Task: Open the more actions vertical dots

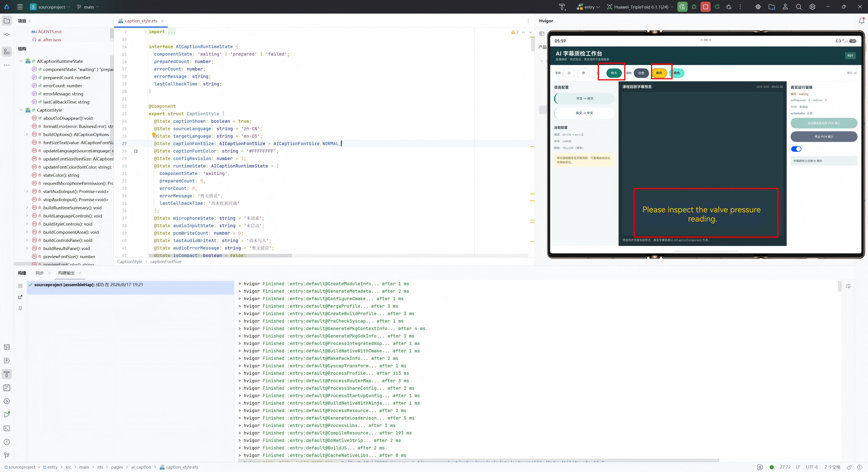Action: point(740,7)
